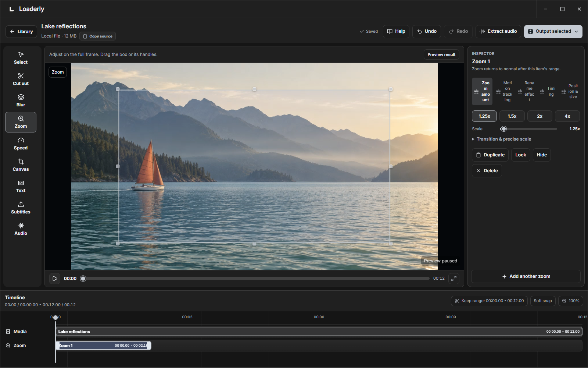Viewport: 588px width, 368px height.
Task: Switch to Zoom amount tab
Action: click(482, 91)
